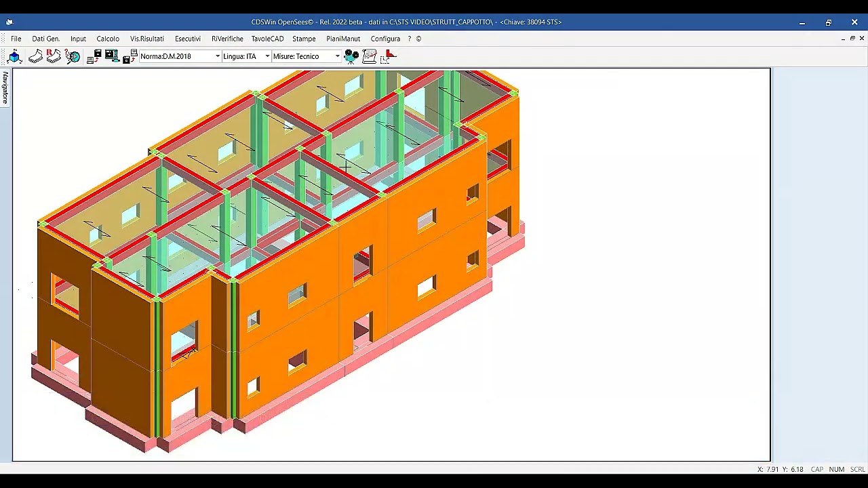This screenshot has height=488, width=868.
Task: Click the video camera icon
Action: (351, 56)
